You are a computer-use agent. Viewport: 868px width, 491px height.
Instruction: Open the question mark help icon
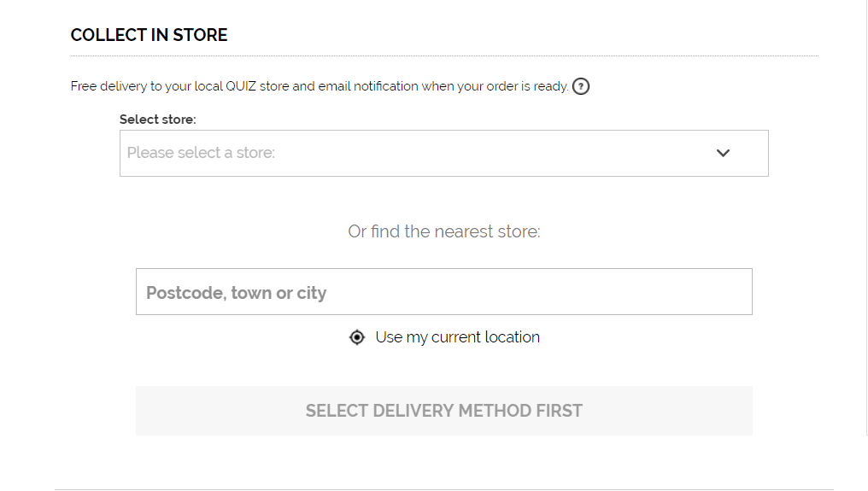pos(581,86)
